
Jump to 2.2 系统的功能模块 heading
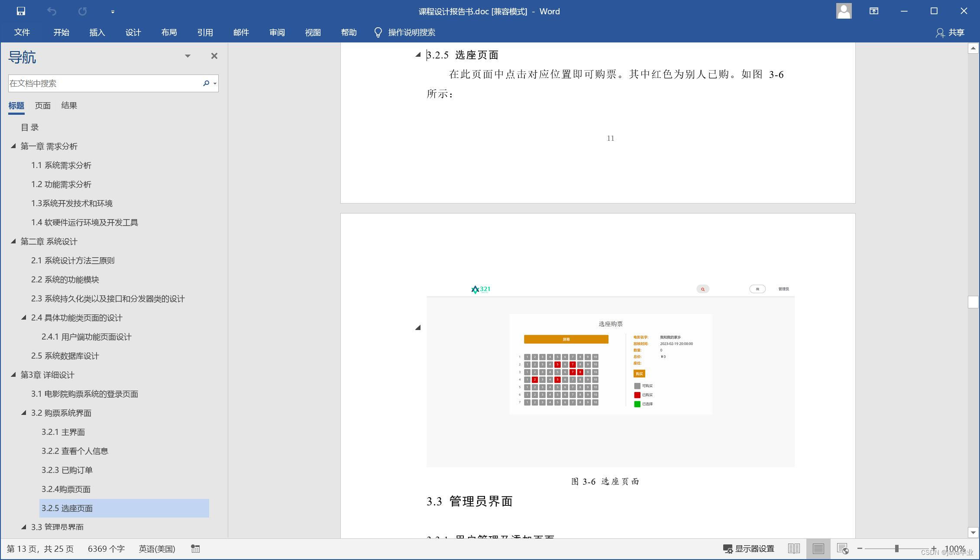pos(65,280)
